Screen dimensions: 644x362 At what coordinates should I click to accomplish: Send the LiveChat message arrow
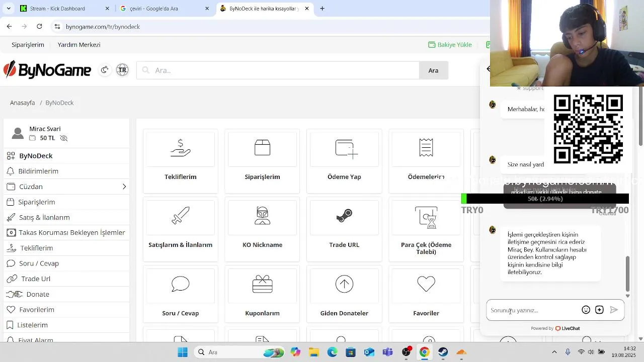click(x=614, y=310)
